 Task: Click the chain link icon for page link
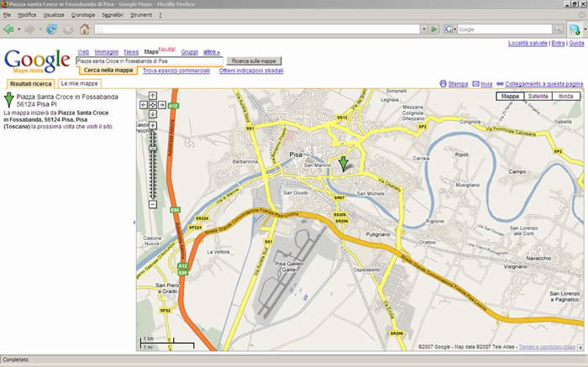(500, 84)
